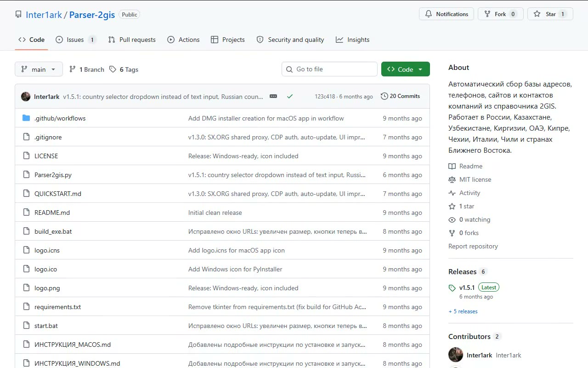Image resolution: width=588 pixels, height=368 pixels.
Task: View the 1 Branch link
Action: 87,69
